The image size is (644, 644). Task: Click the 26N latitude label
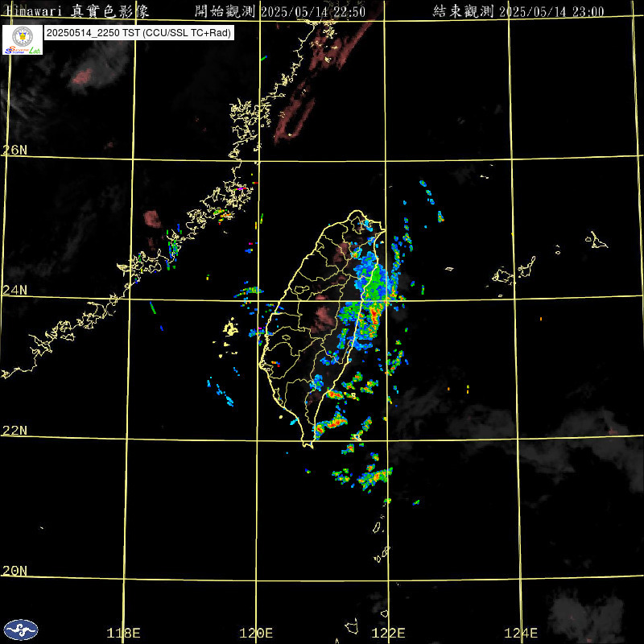click(x=14, y=150)
